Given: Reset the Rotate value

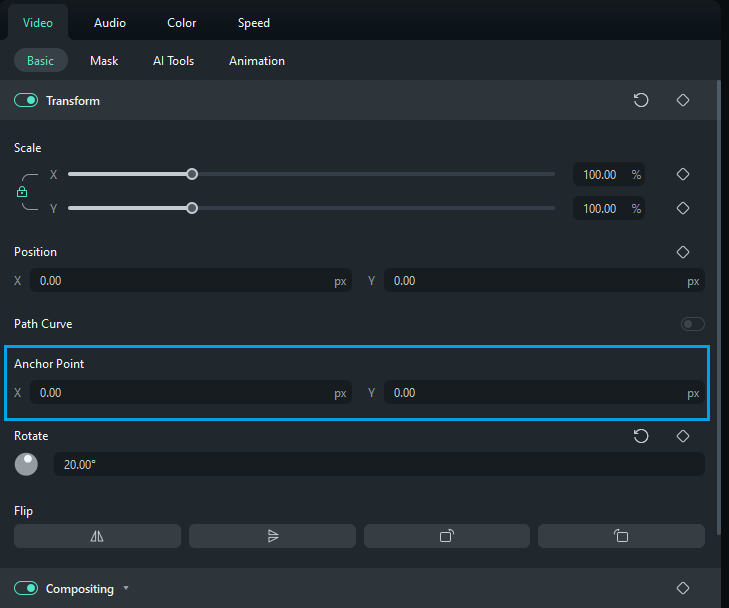Looking at the screenshot, I should coord(641,436).
